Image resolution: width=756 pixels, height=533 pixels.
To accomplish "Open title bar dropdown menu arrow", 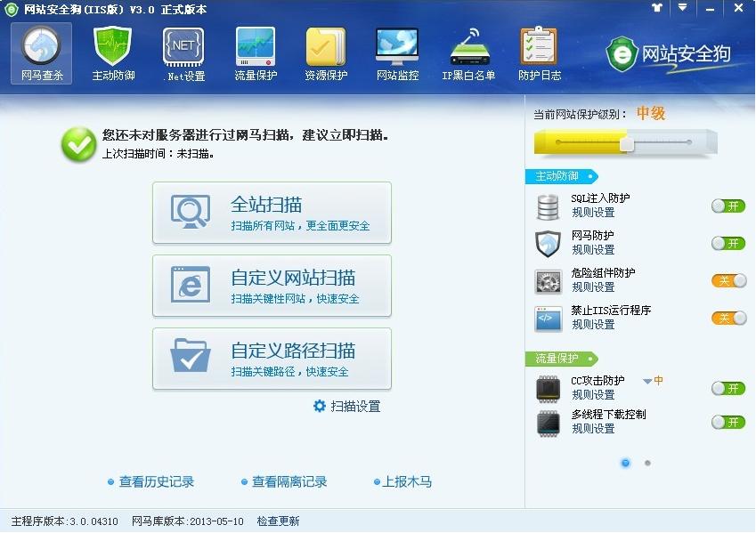I will pyautogui.click(x=683, y=8).
